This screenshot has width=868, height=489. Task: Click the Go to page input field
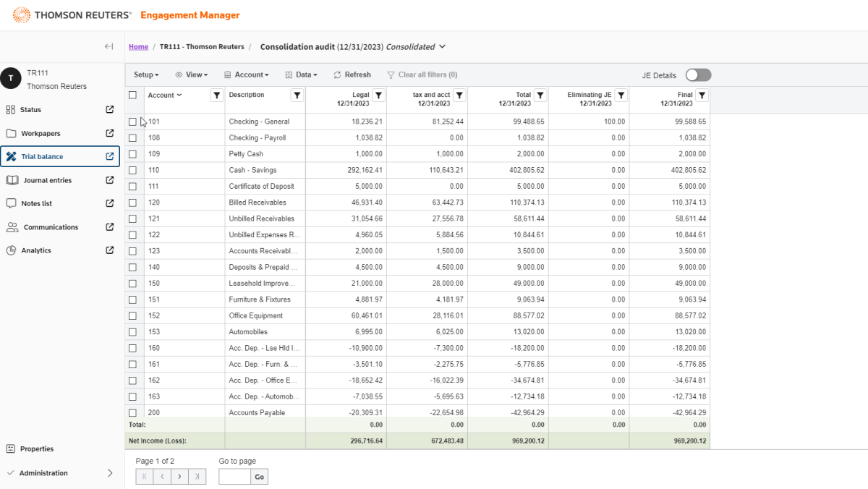pyautogui.click(x=232, y=476)
